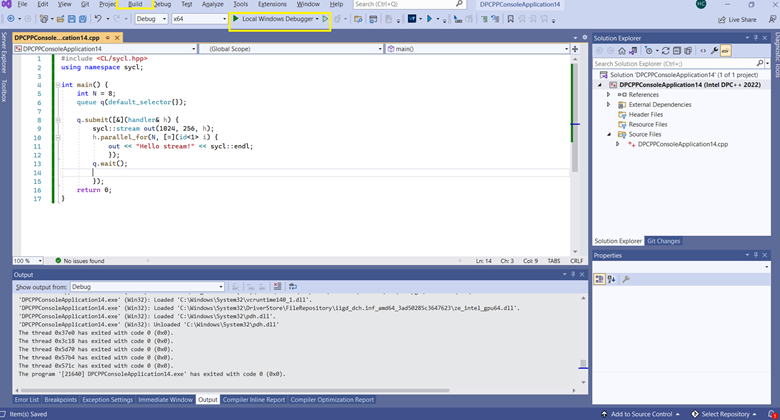
Task: Open the Local Windows Debugger dropdown arrow
Action: [x=317, y=19]
